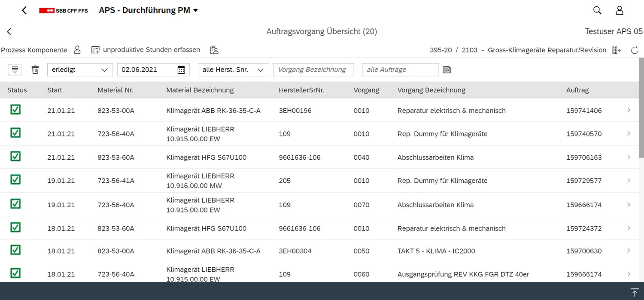This screenshot has height=300, width=644.
Task: Click the workplace change icon beside Gross-Klimageräte
Action: tap(617, 50)
